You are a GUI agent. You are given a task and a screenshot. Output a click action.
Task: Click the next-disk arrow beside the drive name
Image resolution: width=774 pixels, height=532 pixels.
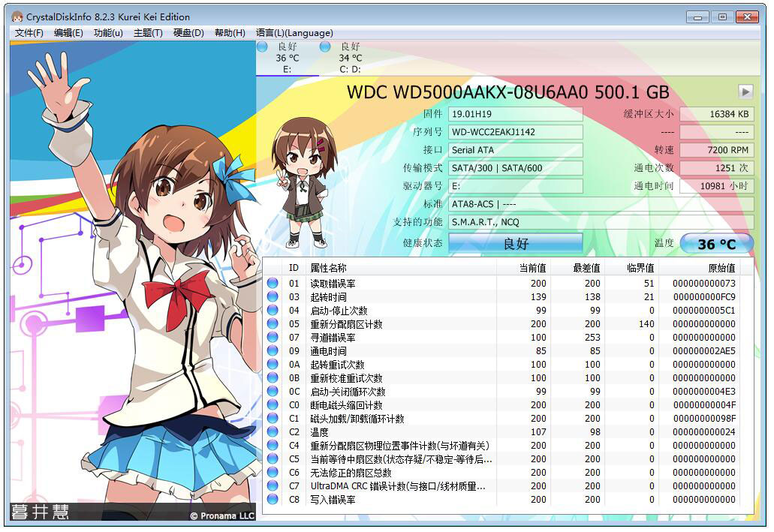pos(744,92)
